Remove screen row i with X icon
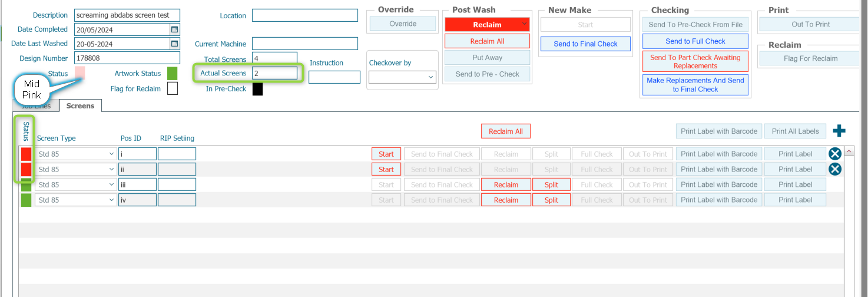The image size is (868, 297). 835,154
